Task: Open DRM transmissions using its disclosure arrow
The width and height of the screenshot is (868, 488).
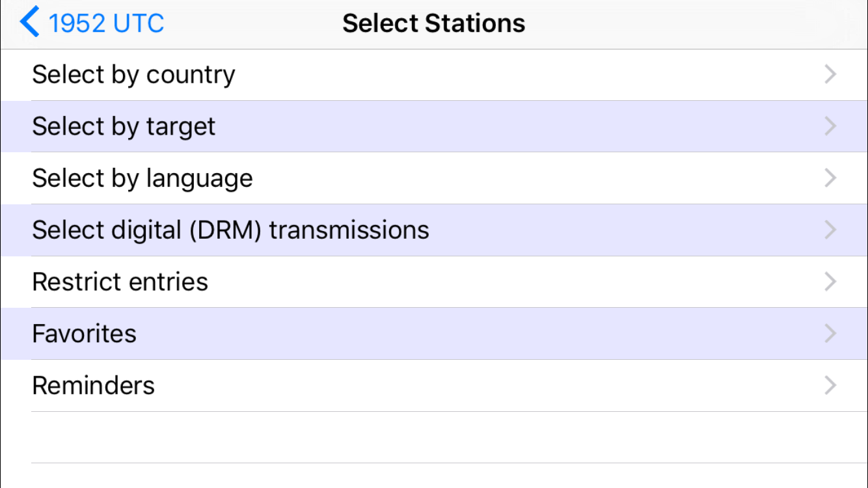Action: [830, 230]
